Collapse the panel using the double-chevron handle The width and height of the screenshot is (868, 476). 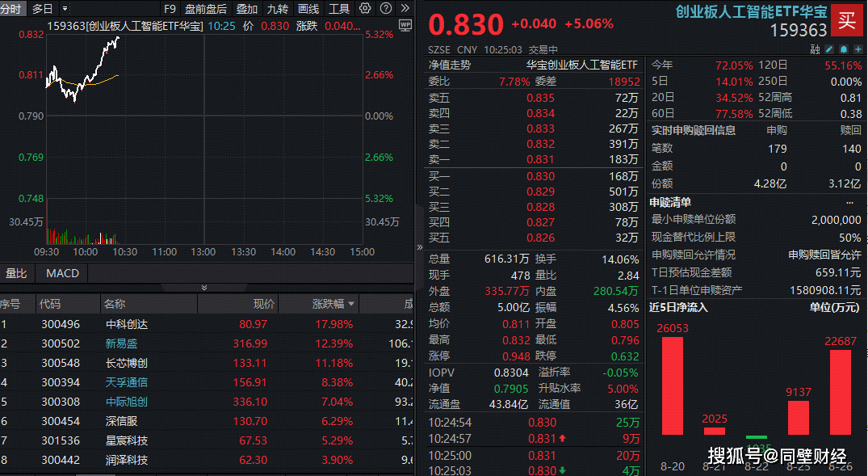pyautogui.click(x=204, y=288)
